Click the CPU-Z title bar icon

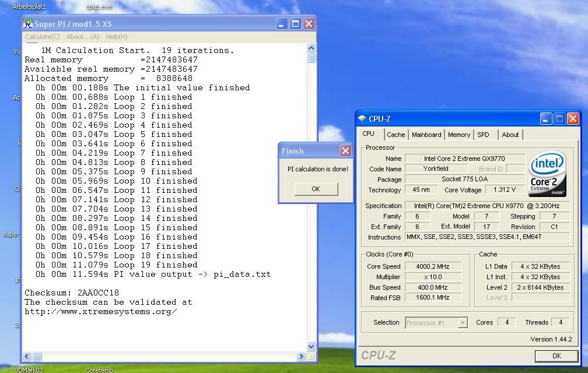[x=362, y=118]
